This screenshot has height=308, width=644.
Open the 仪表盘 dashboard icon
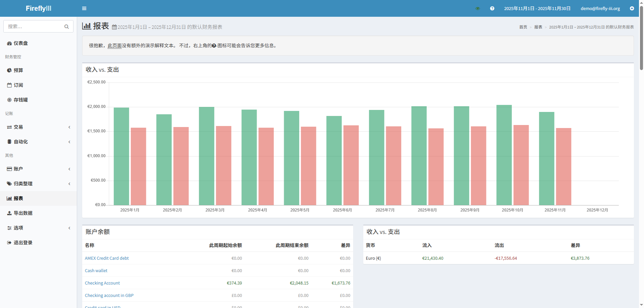coord(9,43)
